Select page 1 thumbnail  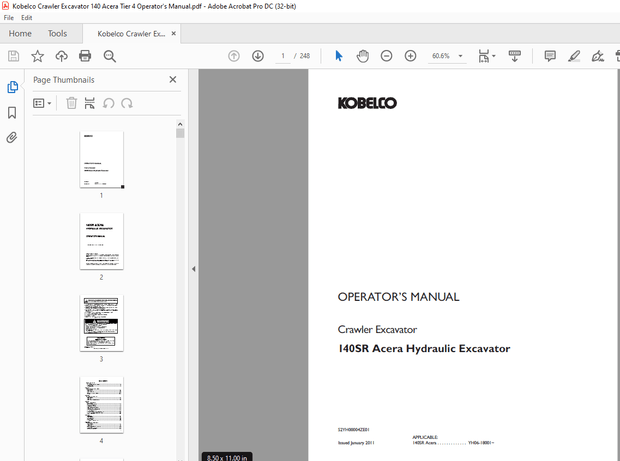click(102, 160)
